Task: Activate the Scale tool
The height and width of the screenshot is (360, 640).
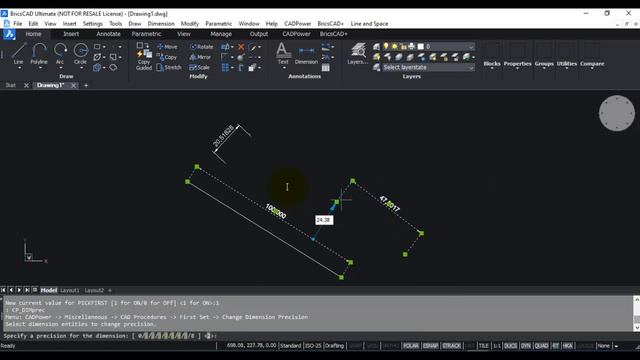Action: point(200,67)
